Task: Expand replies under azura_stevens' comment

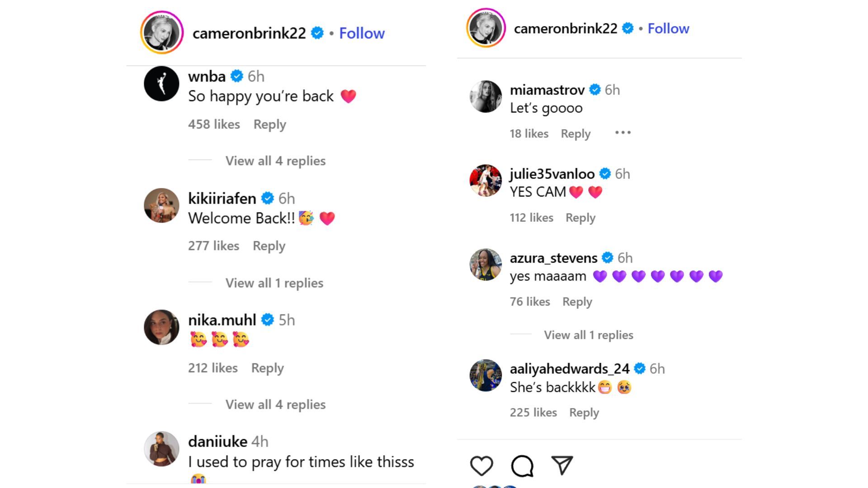Action: (589, 335)
